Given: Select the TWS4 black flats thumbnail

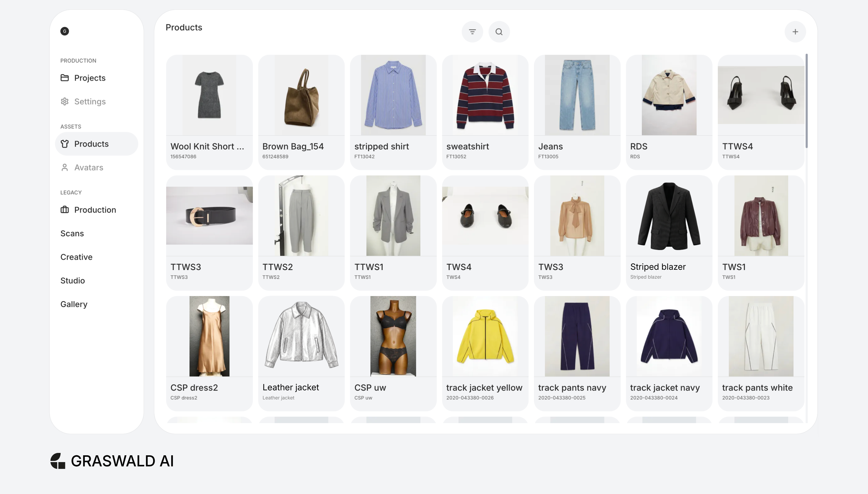Looking at the screenshot, I should pyautogui.click(x=485, y=215).
